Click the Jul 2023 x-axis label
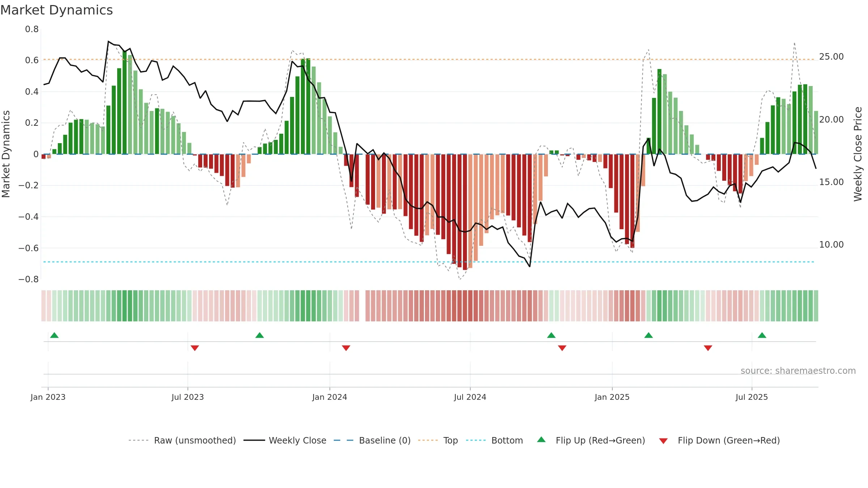The width and height of the screenshot is (868, 488). click(x=188, y=397)
